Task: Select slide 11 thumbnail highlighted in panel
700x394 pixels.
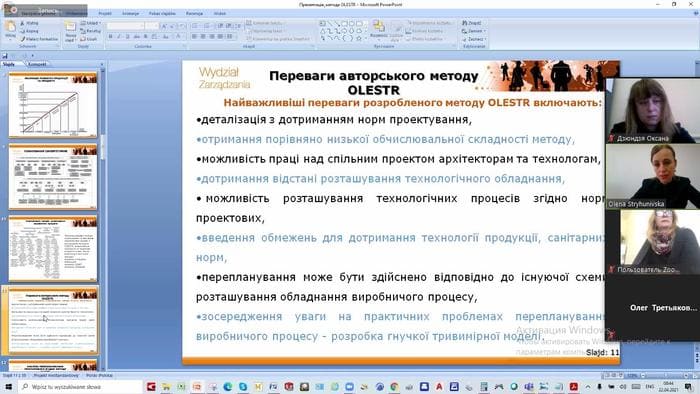Action: 53,320
